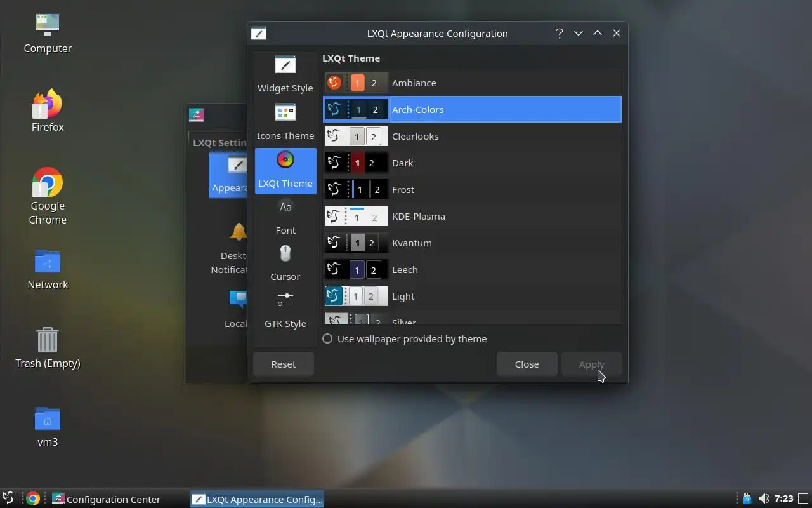Choose the Light theme
This screenshot has height=508, width=812.
472,296
